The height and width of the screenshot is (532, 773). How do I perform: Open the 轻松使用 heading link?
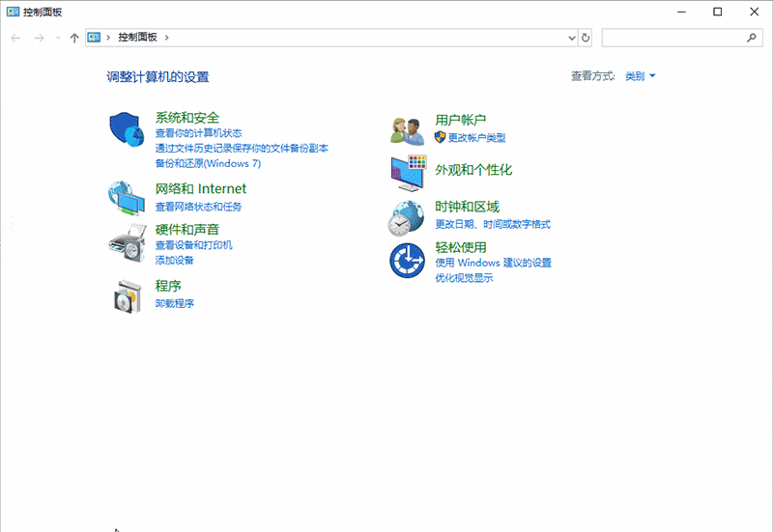pos(461,247)
